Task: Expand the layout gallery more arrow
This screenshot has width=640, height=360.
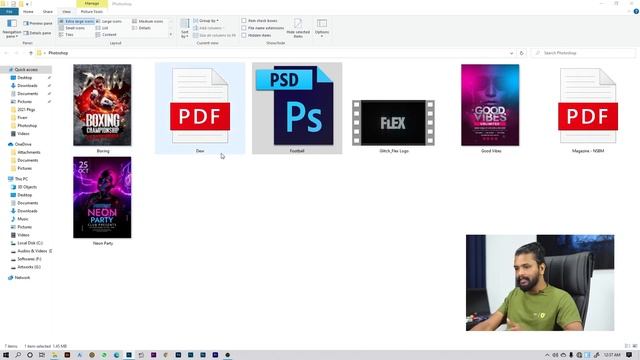Action: 171,35
